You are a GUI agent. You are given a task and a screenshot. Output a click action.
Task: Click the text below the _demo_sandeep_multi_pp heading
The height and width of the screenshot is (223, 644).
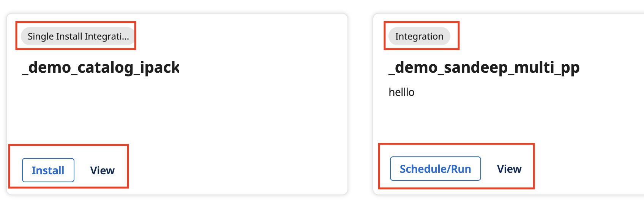pos(401,92)
